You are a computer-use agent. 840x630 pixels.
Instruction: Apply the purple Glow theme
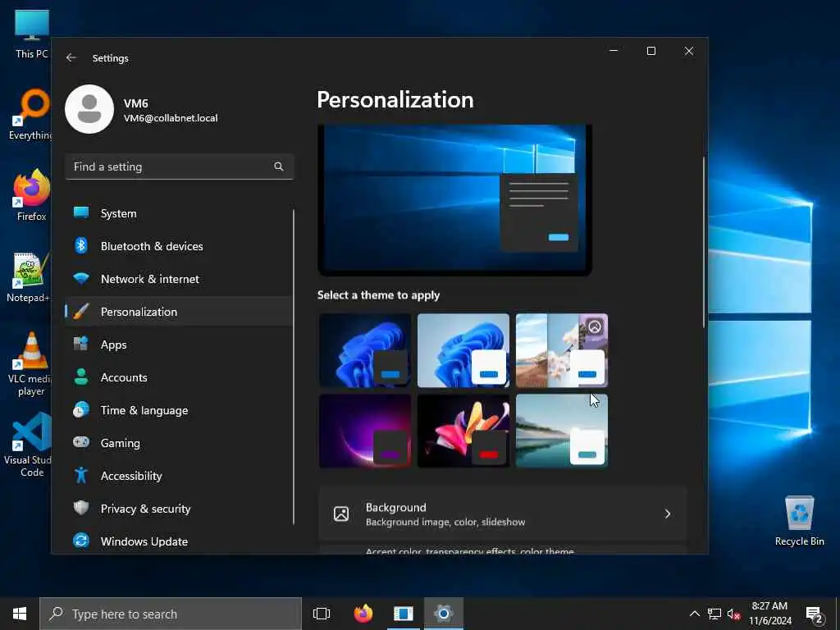[x=365, y=431]
